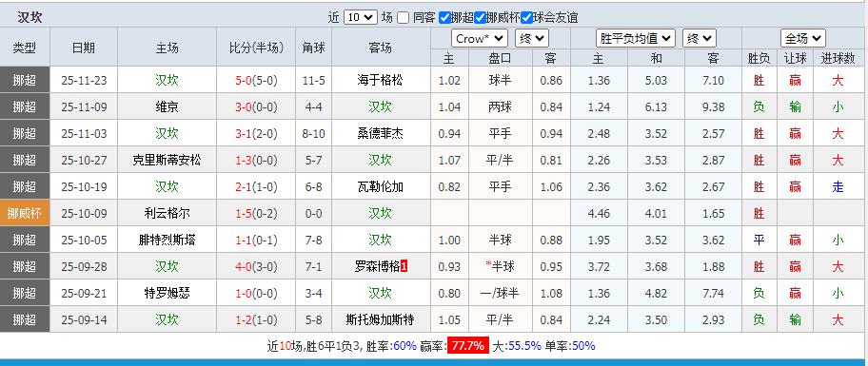Uncheck the 挪威杯 checkbox
Viewport: 868px width, 366px height.
pyautogui.click(x=480, y=18)
